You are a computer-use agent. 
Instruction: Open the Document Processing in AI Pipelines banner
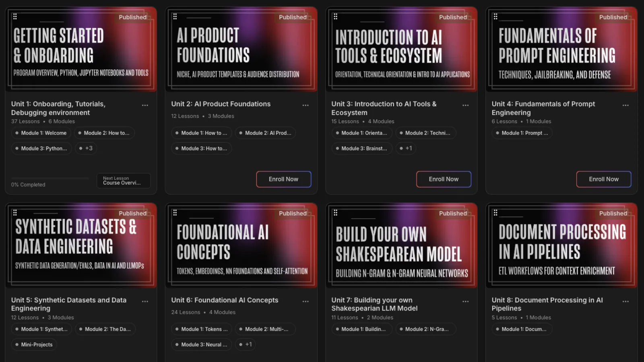click(561, 246)
